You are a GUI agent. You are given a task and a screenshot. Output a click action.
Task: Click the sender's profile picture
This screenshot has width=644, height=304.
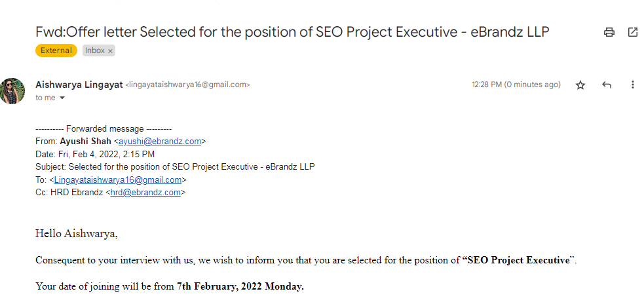tap(13, 91)
